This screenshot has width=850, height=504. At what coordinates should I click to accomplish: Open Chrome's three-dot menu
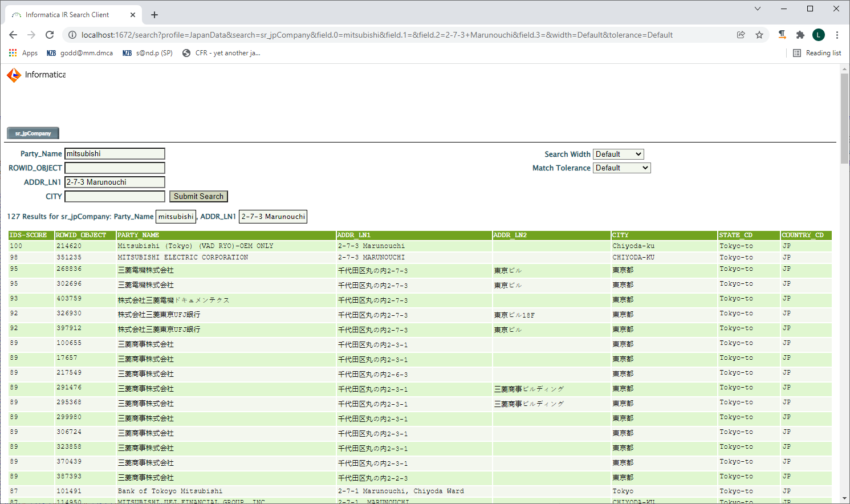pos(837,35)
